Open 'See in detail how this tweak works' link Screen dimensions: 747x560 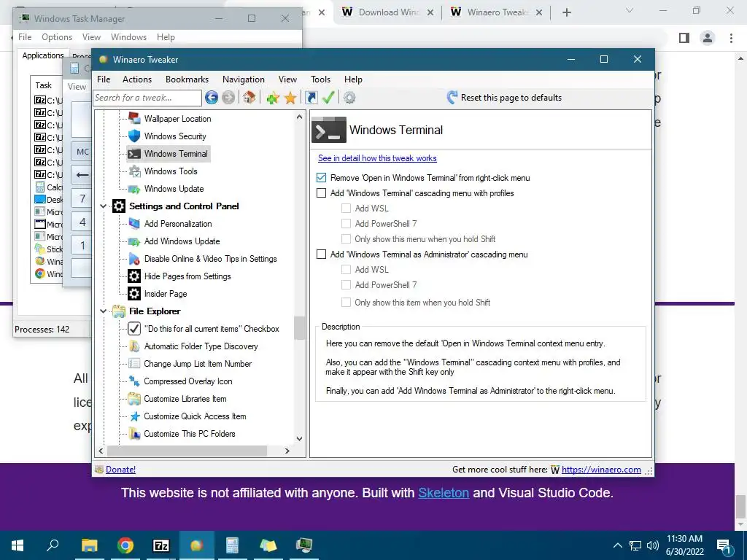pos(377,158)
